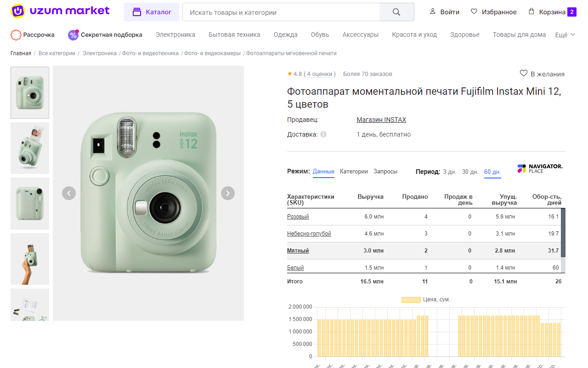Click the SKU table scrollbar
The width and height of the screenshot is (588, 368).
tap(563, 233)
